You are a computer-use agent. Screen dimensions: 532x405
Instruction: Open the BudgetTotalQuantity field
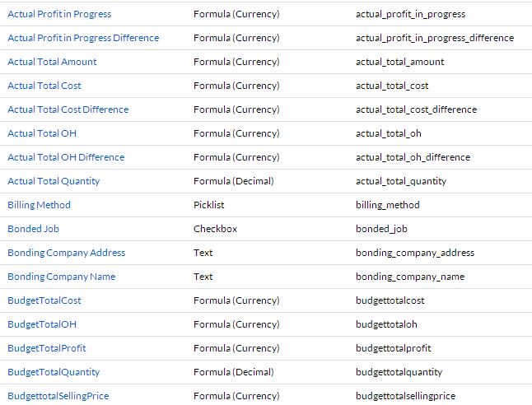(54, 372)
